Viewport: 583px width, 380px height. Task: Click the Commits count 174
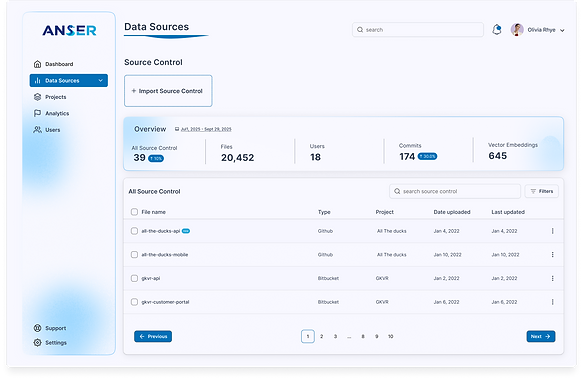[407, 157]
